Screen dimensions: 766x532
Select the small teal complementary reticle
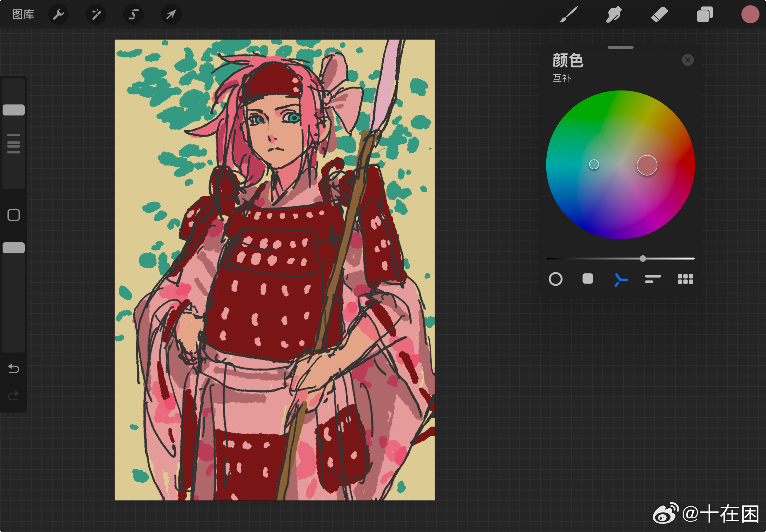point(594,164)
